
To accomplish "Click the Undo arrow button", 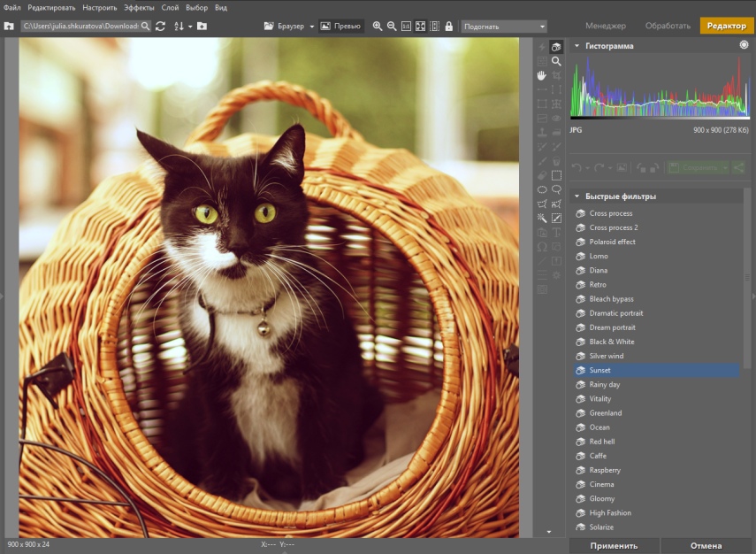I will 577,167.
